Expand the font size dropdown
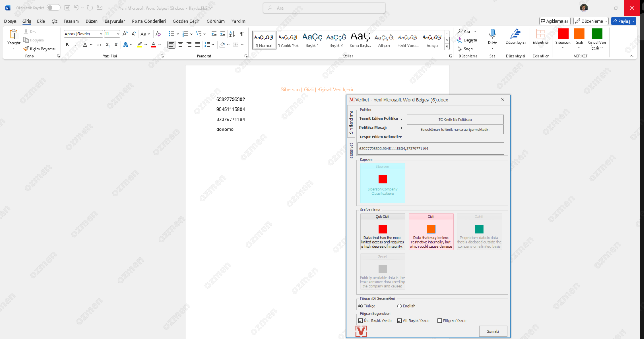 (118, 34)
